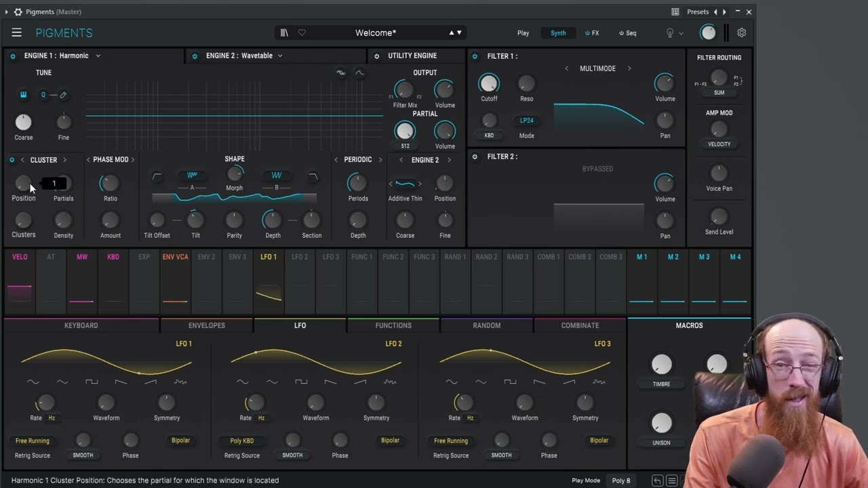
Task: Toggle Bipolar for LFO 1
Action: 180,441
